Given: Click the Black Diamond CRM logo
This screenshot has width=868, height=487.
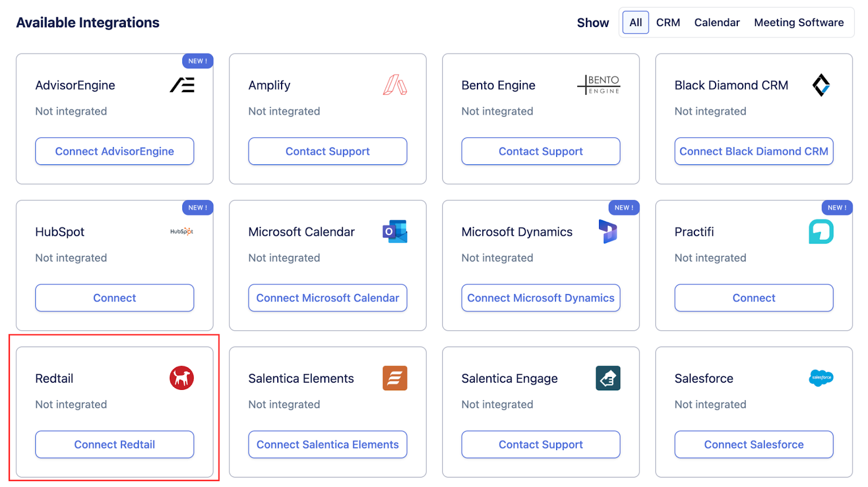Looking at the screenshot, I should click(x=821, y=85).
